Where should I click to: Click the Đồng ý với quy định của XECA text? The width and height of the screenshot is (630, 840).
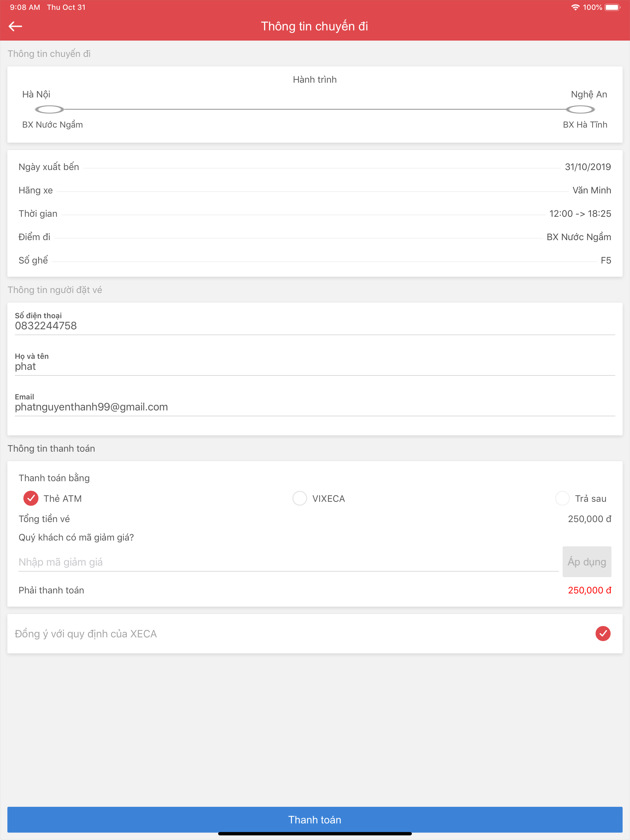[x=86, y=634]
